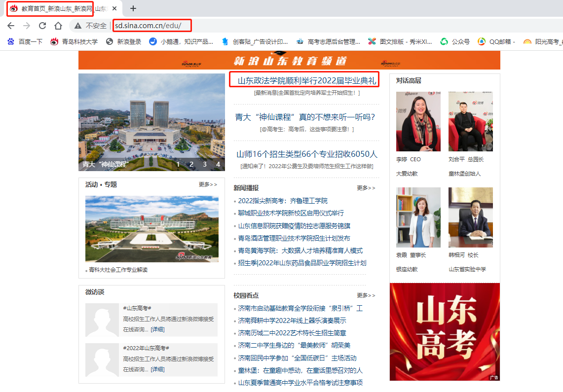Open the 新浪登录 bookmark
563x392 pixels.
coord(123,41)
